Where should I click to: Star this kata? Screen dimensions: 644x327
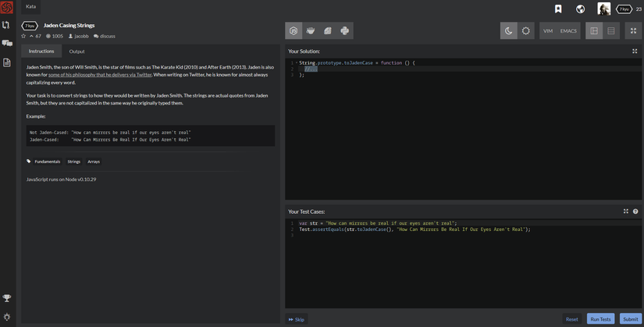[x=23, y=36]
